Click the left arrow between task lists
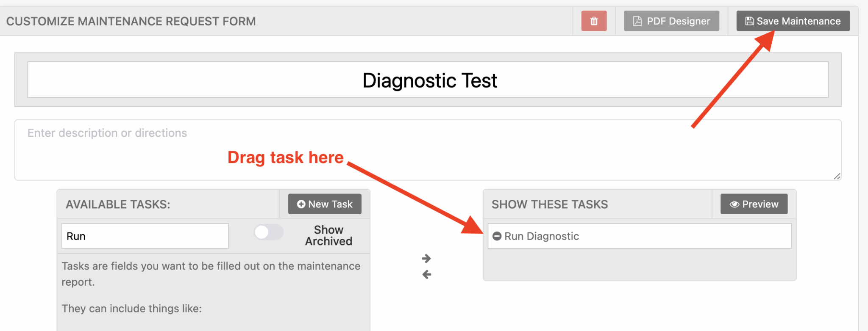The height and width of the screenshot is (331, 868). 426,275
